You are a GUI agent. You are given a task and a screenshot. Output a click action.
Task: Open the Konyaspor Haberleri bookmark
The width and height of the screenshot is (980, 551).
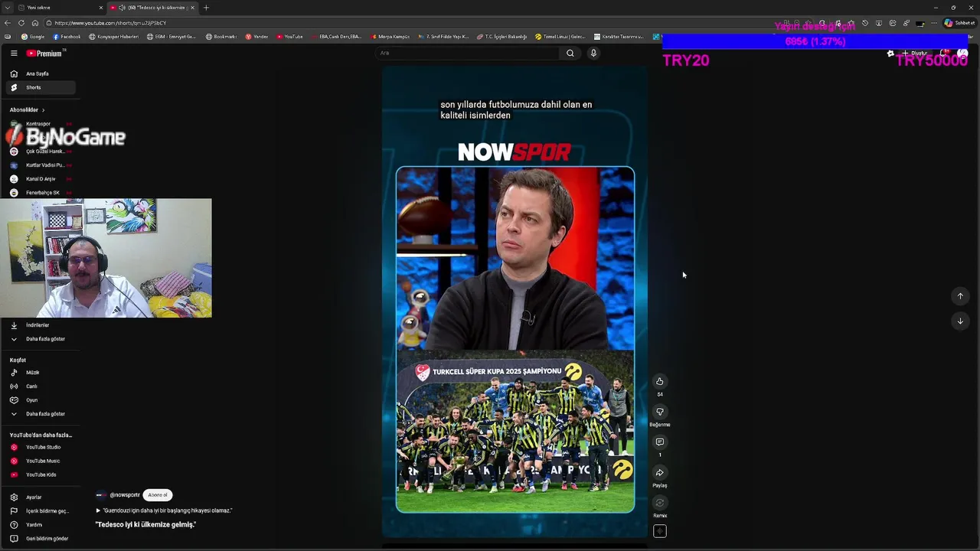(113, 37)
